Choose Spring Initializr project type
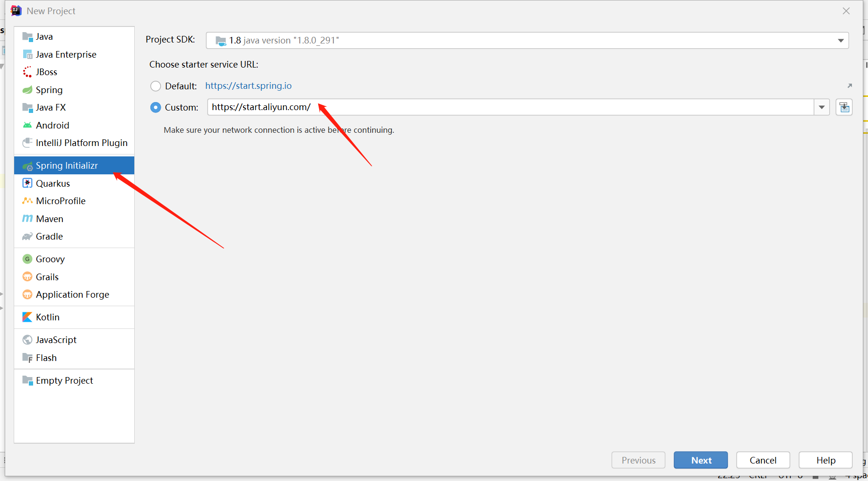 pyautogui.click(x=74, y=166)
